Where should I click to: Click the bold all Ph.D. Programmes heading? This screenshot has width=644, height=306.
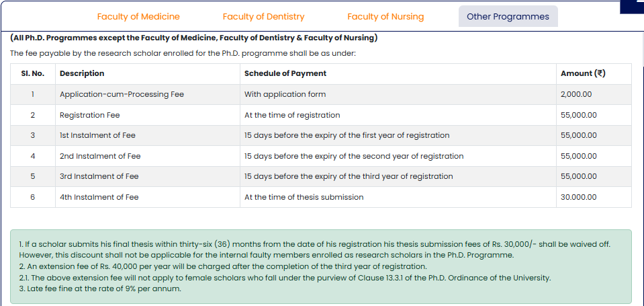pyautogui.click(x=193, y=38)
